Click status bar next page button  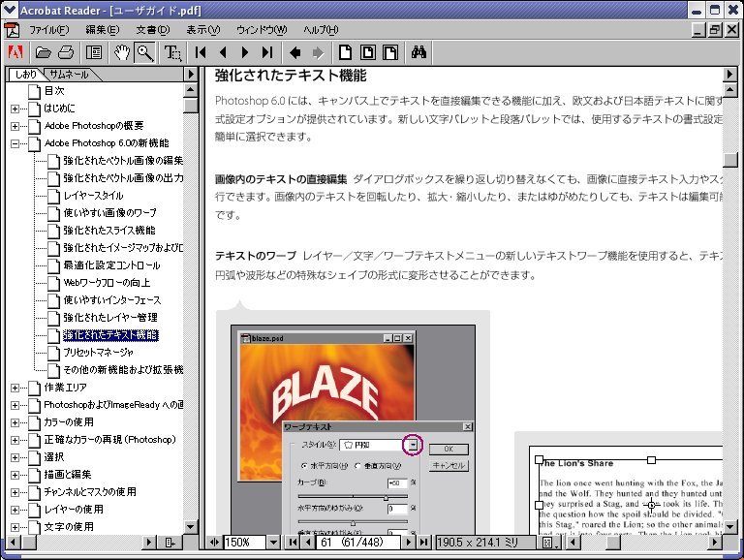point(408,542)
